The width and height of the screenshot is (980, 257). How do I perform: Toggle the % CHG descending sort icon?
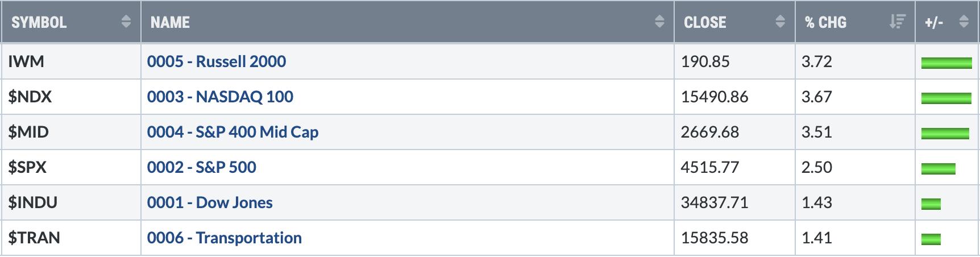tap(897, 22)
